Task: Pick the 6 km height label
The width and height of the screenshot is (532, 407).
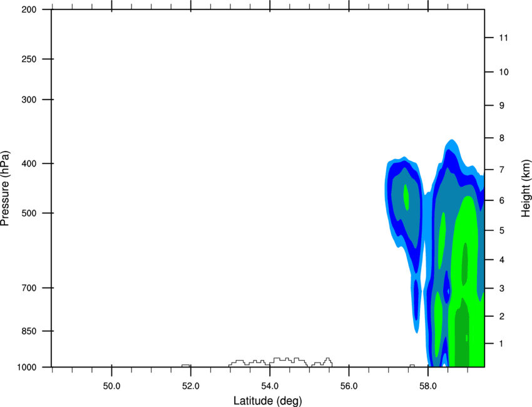Action: pyautogui.click(x=502, y=200)
